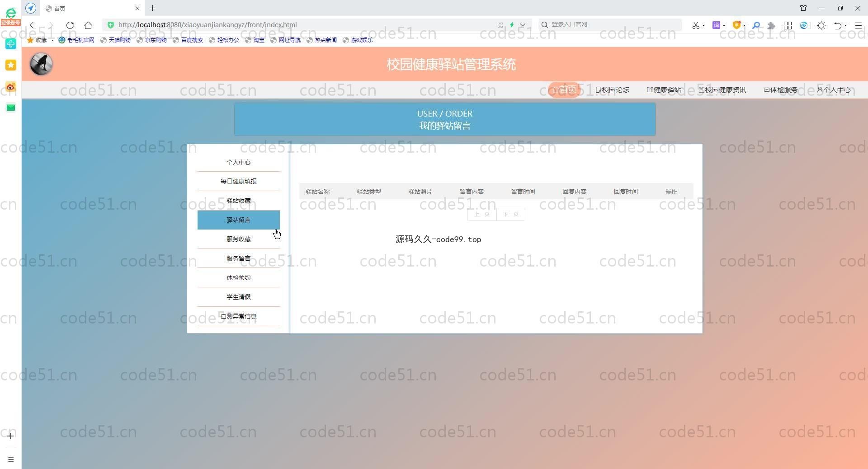Image resolution: width=868 pixels, height=469 pixels.
Task: Reload the page with the refresh icon
Action: [x=70, y=25]
